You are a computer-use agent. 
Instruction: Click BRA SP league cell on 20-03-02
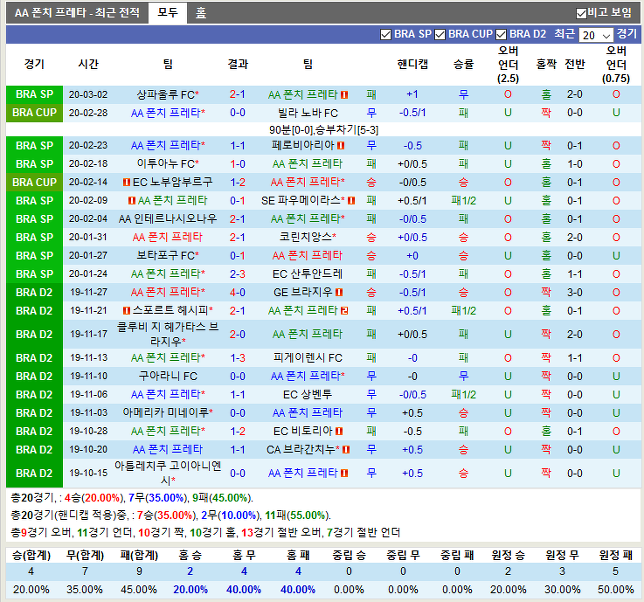pyautogui.click(x=34, y=95)
